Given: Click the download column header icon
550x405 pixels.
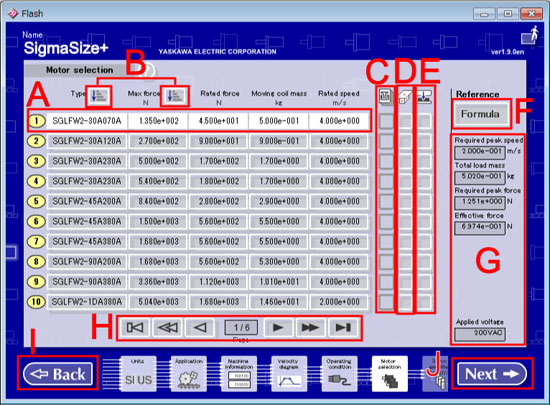Looking at the screenshot, I should pyautogui.click(x=424, y=97).
